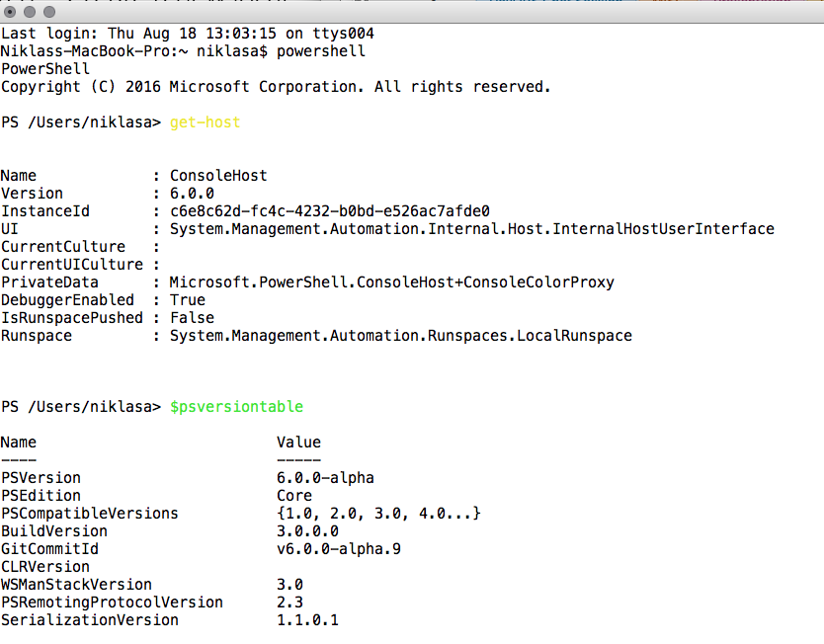Click the 'SerializationVersion' label
Screen dimensions: 824x644
(x=89, y=620)
